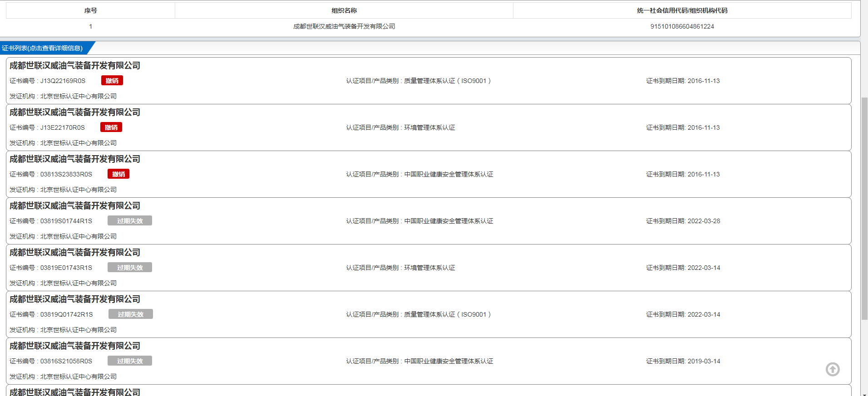The width and height of the screenshot is (868, 396).
Task: Click the 撤销 badge for J13E22170R0S
Action: (111, 127)
